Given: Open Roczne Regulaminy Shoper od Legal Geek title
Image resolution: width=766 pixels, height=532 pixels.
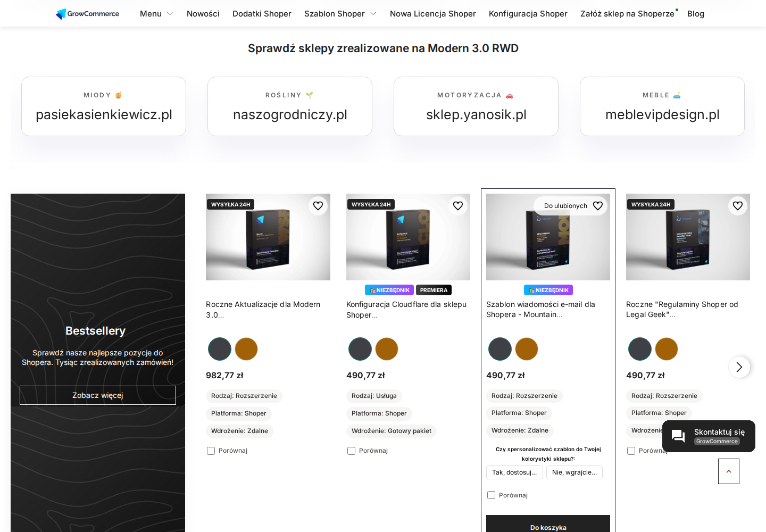Looking at the screenshot, I should pyautogui.click(x=682, y=310).
